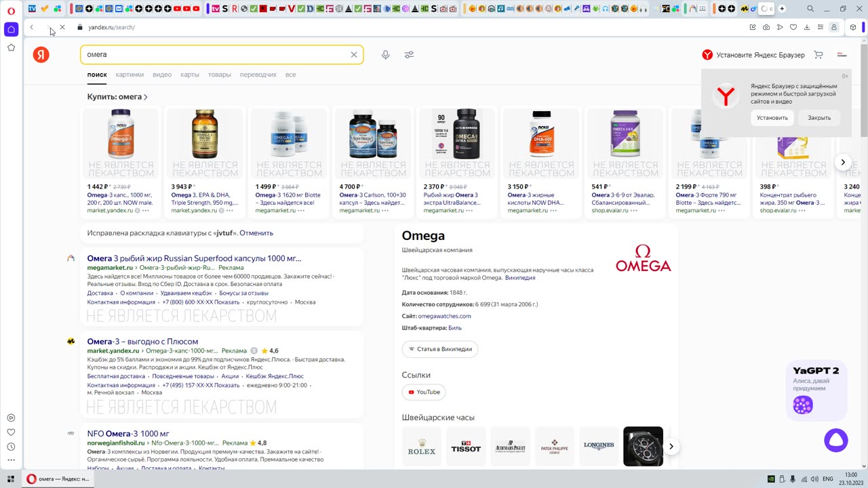Clear the search query with X
868x488 pixels.
coord(353,54)
